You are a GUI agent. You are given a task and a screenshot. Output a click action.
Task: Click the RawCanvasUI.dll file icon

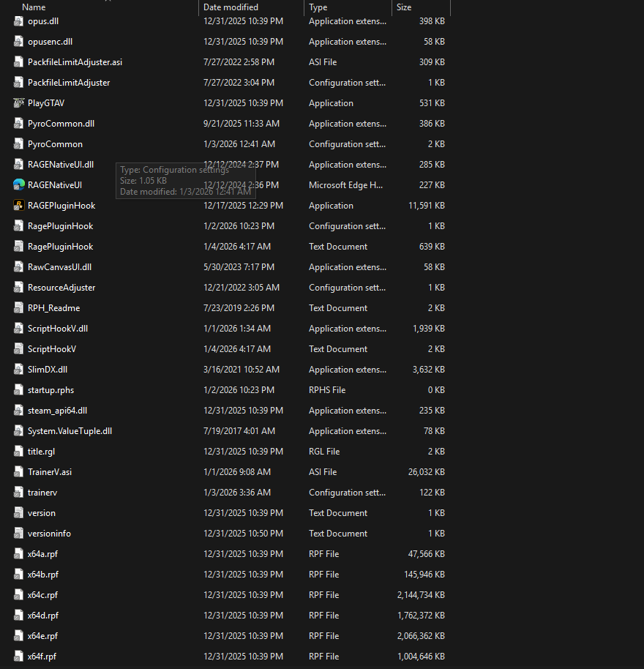18,266
